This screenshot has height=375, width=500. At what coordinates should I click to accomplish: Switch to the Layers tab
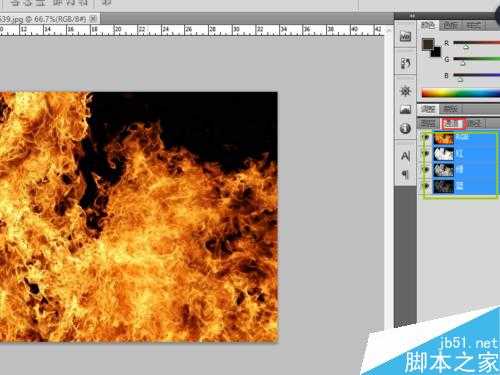pos(428,124)
